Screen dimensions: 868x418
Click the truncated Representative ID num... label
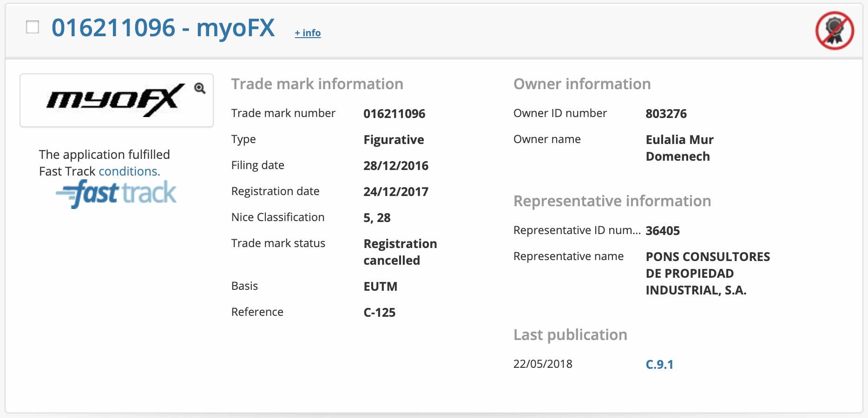click(577, 230)
